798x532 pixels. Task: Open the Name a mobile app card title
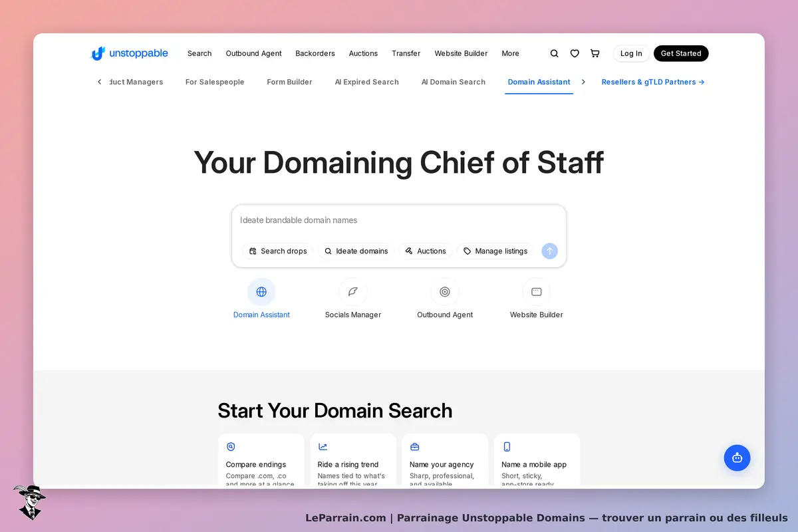[534, 464]
